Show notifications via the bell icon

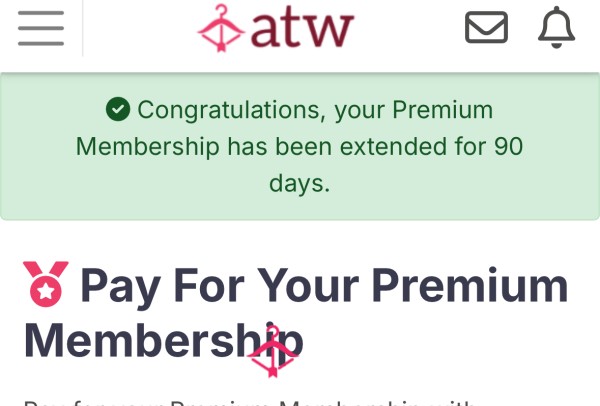point(556,27)
